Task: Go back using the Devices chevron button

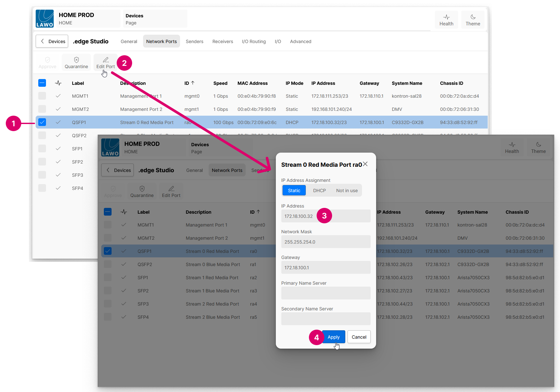Action: [52, 41]
